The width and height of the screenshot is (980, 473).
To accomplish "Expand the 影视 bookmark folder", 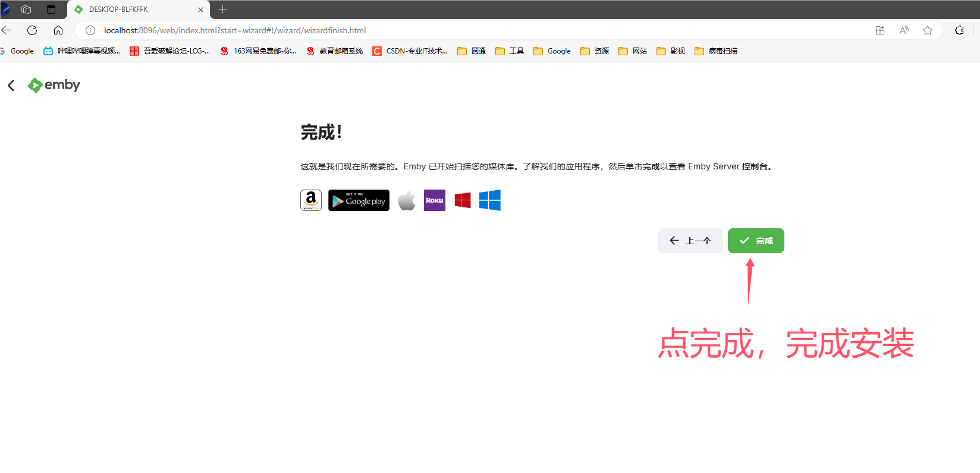I will pyautogui.click(x=671, y=51).
